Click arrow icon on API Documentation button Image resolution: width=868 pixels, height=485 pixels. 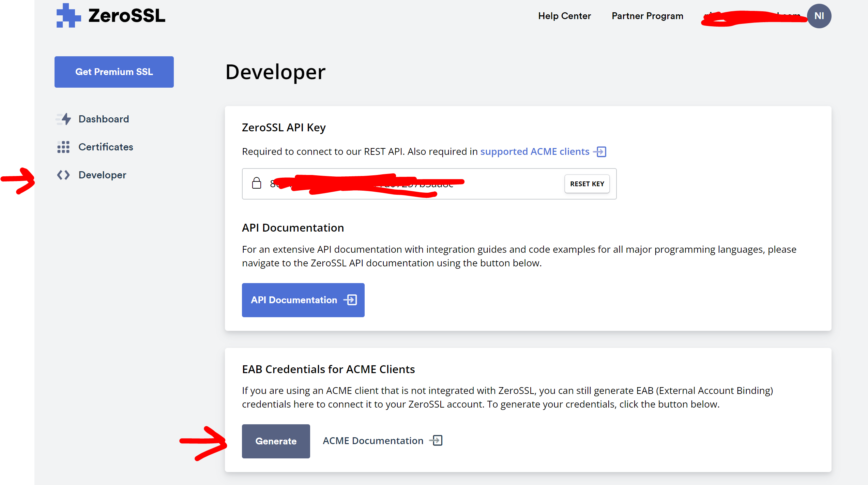350,300
